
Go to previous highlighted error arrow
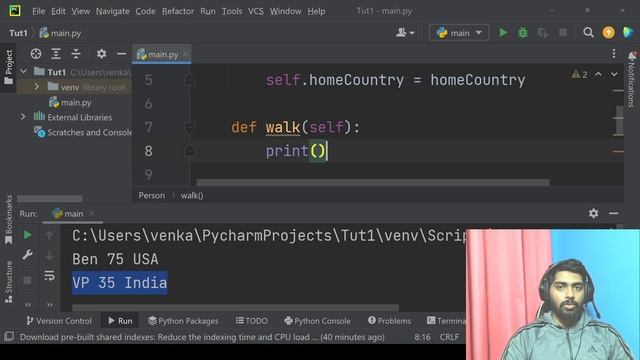click(x=598, y=74)
